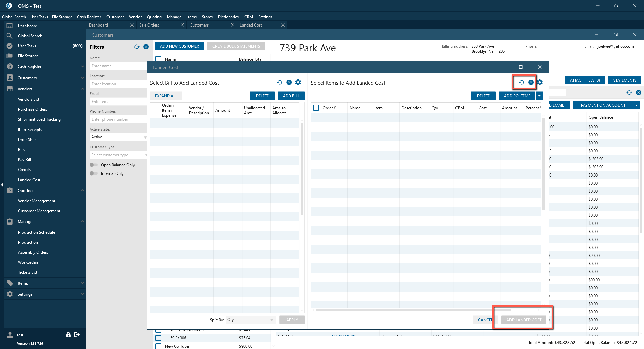Image resolution: width=644 pixels, height=349 pixels.
Task: Click the ADD BILL button
Action: coord(291,96)
